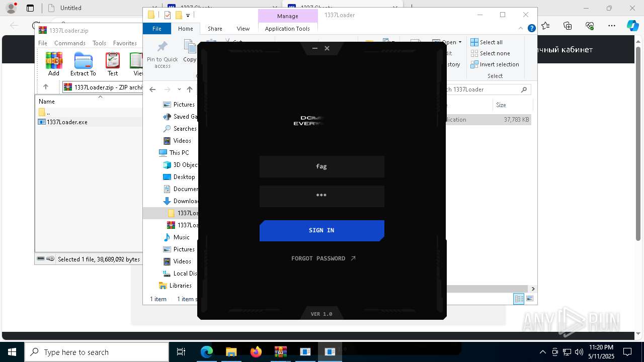Image resolution: width=644 pixels, height=362 pixels.
Task: Click Select all in Explorer ribbon
Action: [x=487, y=42]
